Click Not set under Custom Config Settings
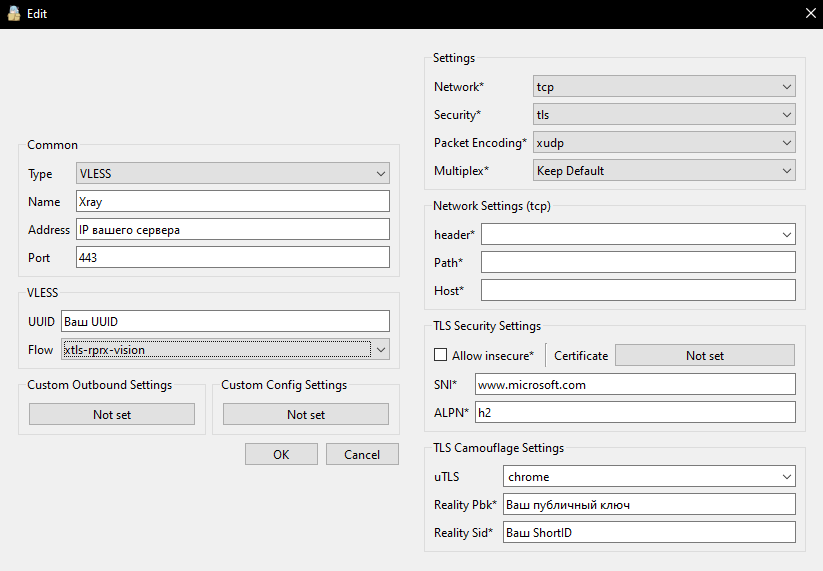Viewport: 823px width, 571px height. coord(305,414)
